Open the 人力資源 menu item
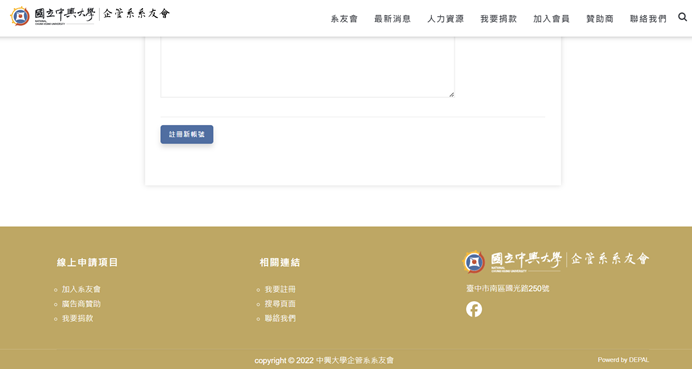 pyautogui.click(x=445, y=19)
